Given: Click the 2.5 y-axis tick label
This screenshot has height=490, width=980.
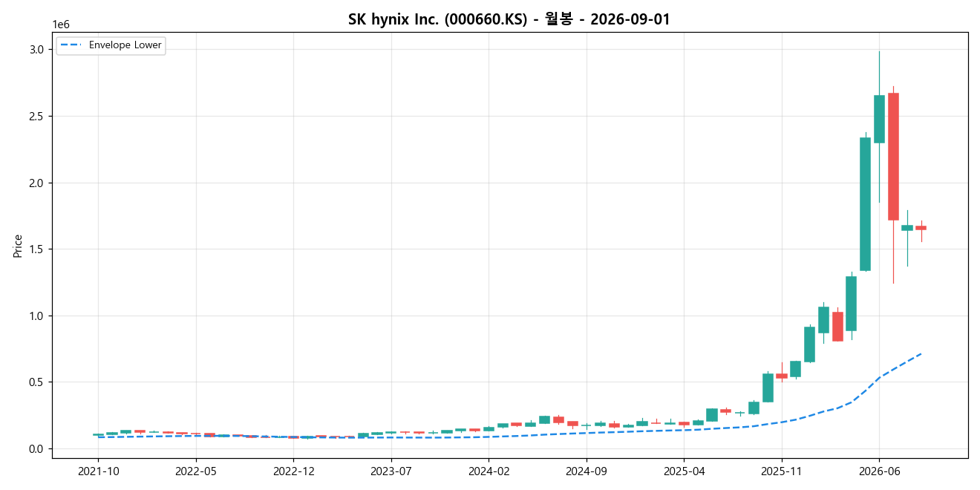Looking at the screenshot, I should click(x=38, y=116).
